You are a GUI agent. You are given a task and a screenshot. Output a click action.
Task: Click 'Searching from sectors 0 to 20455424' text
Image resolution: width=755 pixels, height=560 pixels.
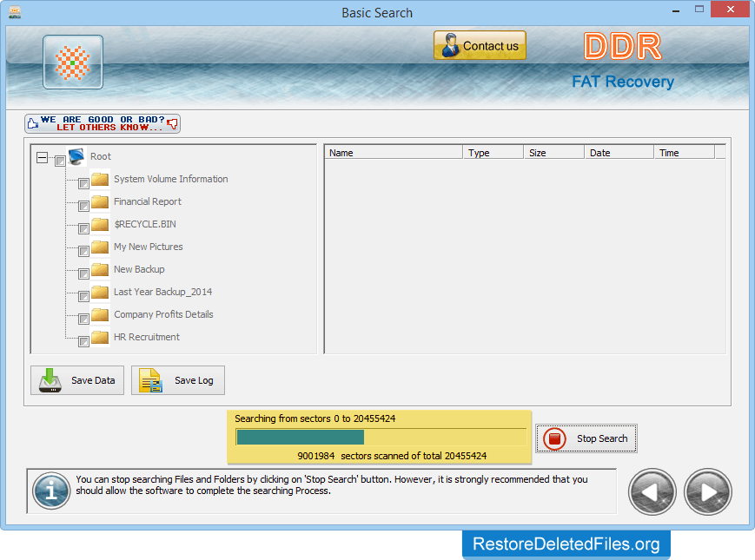(315, 418)
